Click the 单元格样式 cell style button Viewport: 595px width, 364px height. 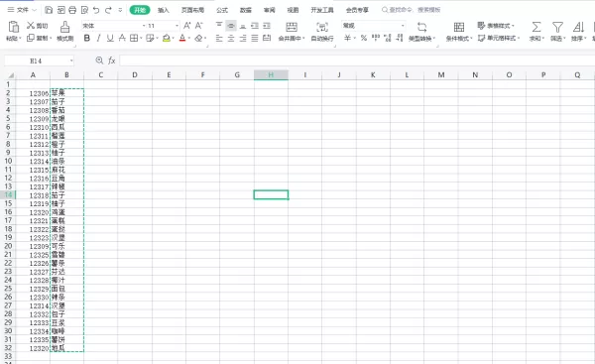498,38
